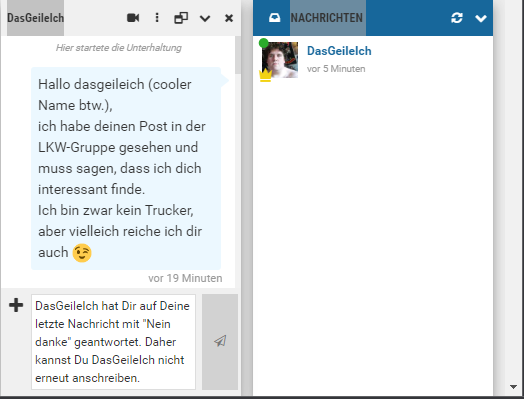This screenshot has width=524, height=399.
Task: Start a video call with DasGeilelch
Action: pyautogui.click(x=133, y=18)
